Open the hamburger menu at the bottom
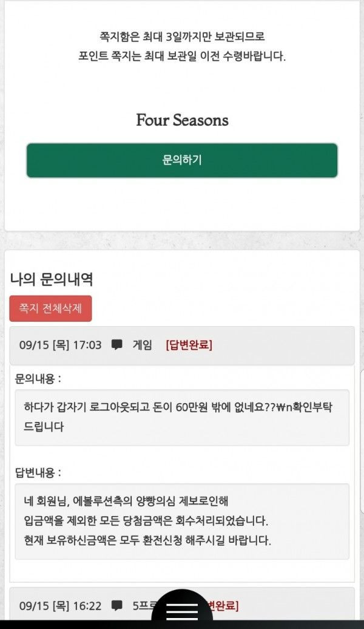The width and height of the screenshot is (364, 629). (182, 610)
